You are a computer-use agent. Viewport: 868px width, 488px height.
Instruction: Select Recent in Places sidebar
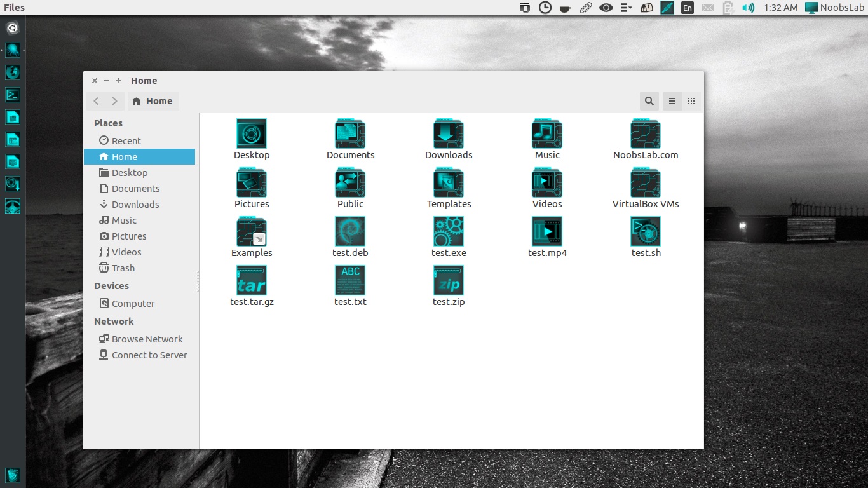coord(126,141)
